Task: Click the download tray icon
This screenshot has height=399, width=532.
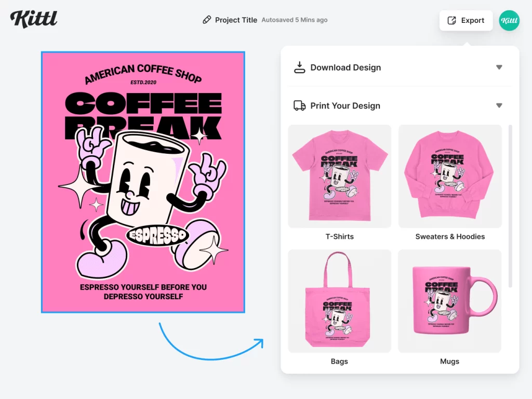Action: click(299, 68)
